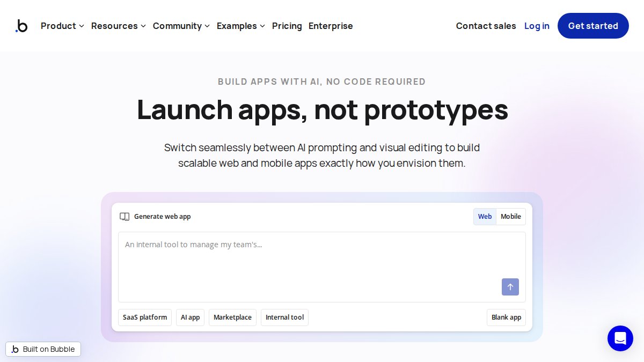Click the Get started button

point(593,26)
